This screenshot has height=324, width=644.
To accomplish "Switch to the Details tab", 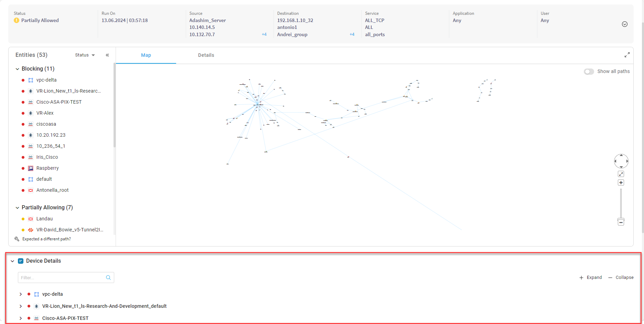I will 206,55.
